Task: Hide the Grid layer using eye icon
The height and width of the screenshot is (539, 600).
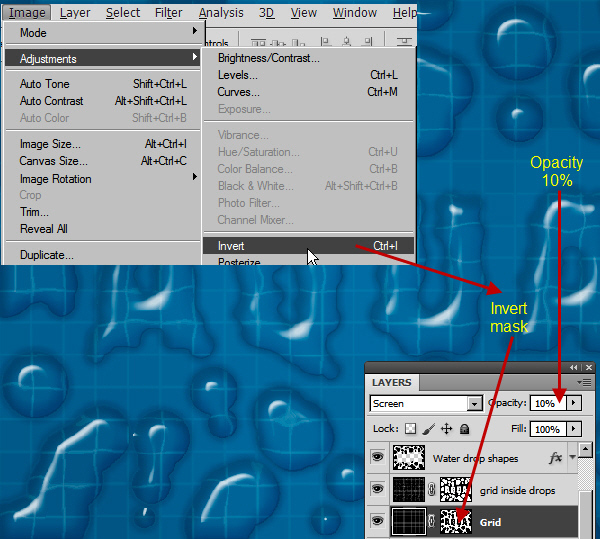Action: click(x=377, y=522)
